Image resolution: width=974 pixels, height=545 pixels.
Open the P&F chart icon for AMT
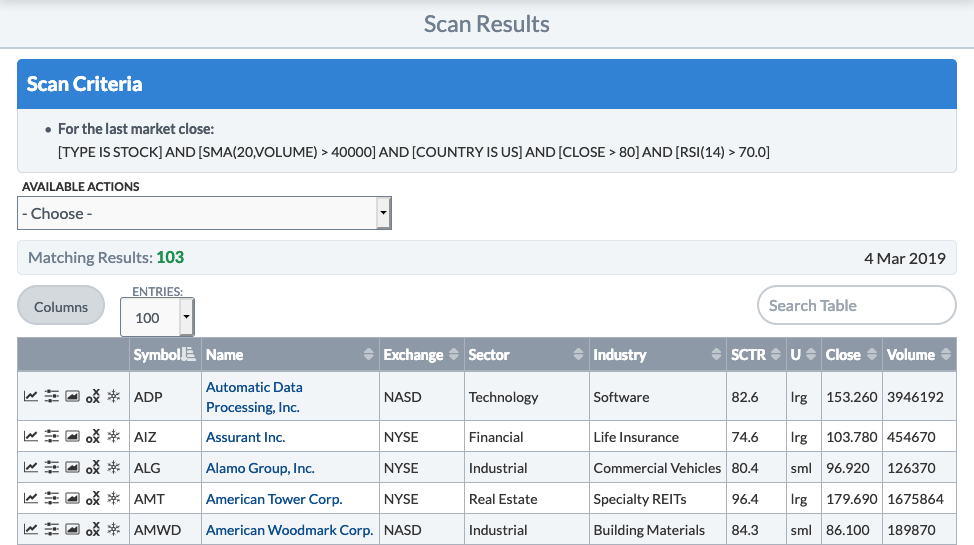(93, 499)
